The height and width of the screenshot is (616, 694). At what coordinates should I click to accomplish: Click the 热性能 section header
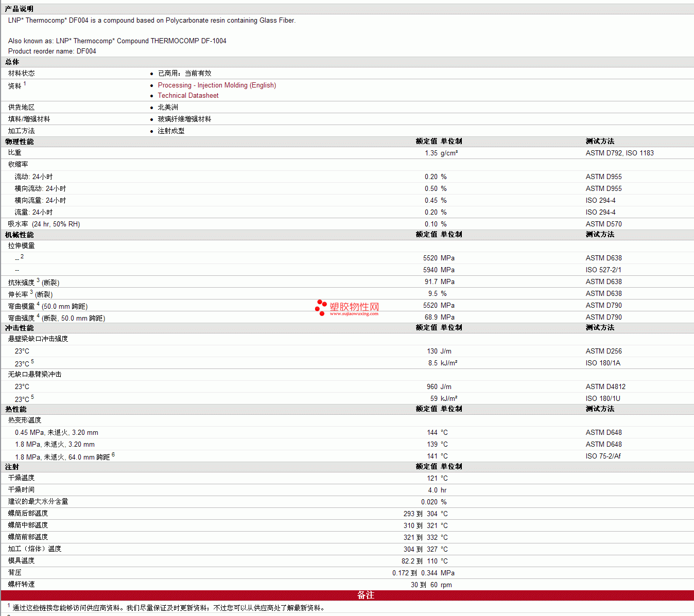(x=16, y=409)
